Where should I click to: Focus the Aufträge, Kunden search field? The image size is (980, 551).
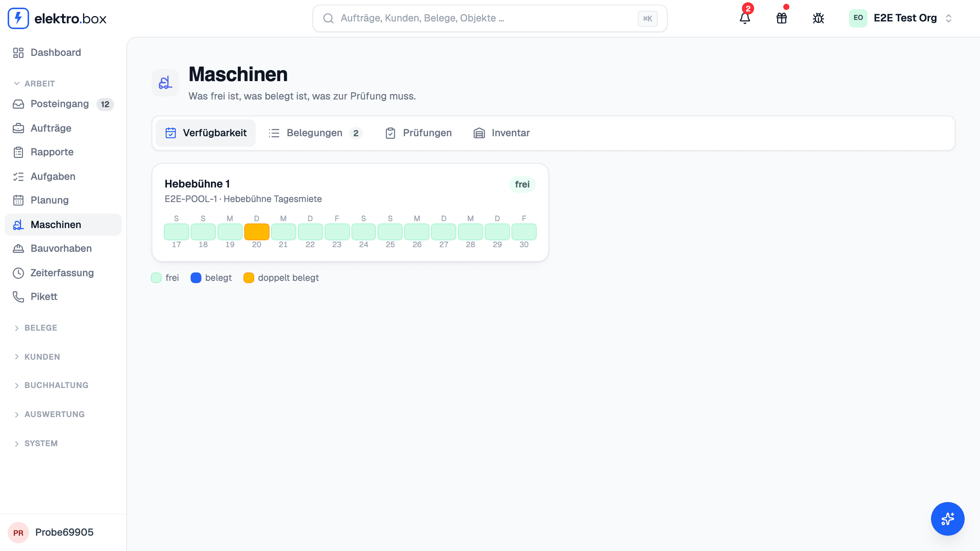click(490, 18)
